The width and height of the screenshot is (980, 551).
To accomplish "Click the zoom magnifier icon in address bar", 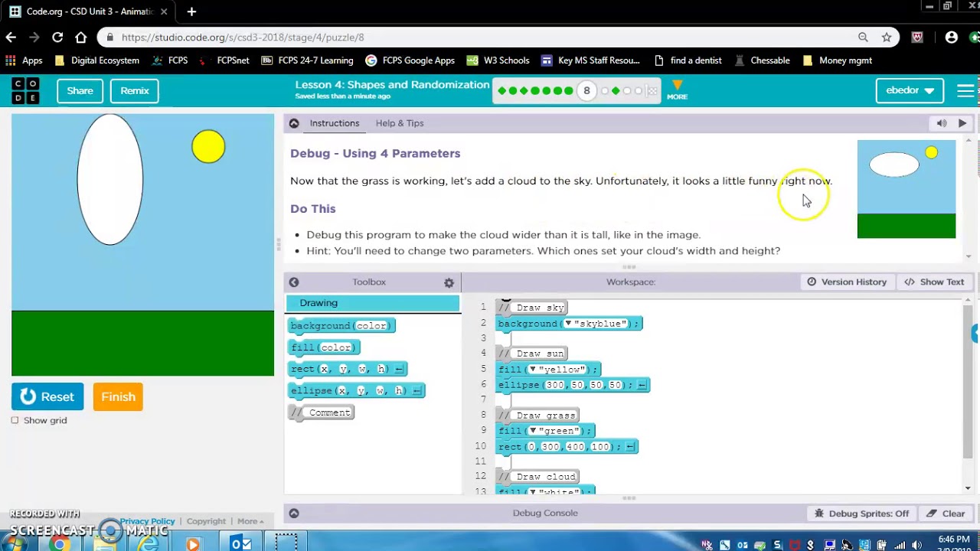I will (x=863, y=37).
